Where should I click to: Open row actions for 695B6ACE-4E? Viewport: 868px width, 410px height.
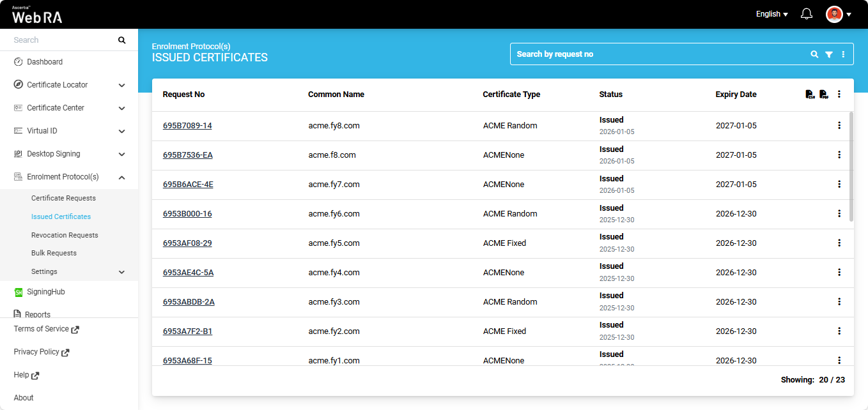(839, 185)
